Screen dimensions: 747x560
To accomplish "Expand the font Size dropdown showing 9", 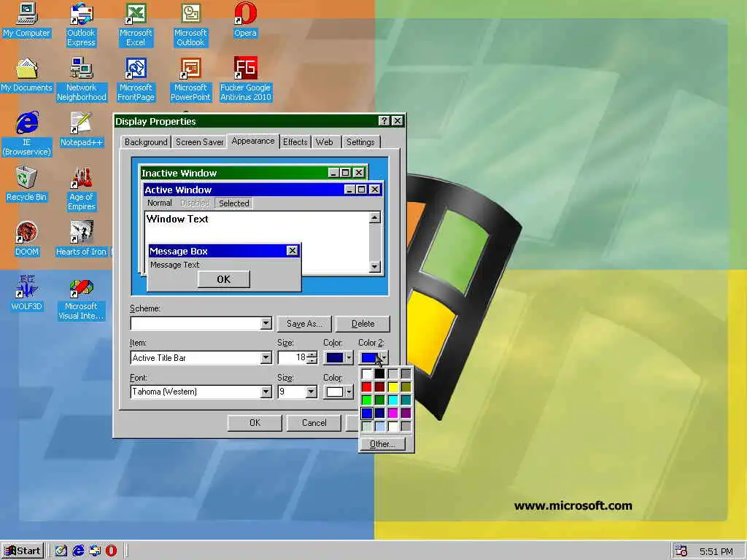I will [311, 392].
